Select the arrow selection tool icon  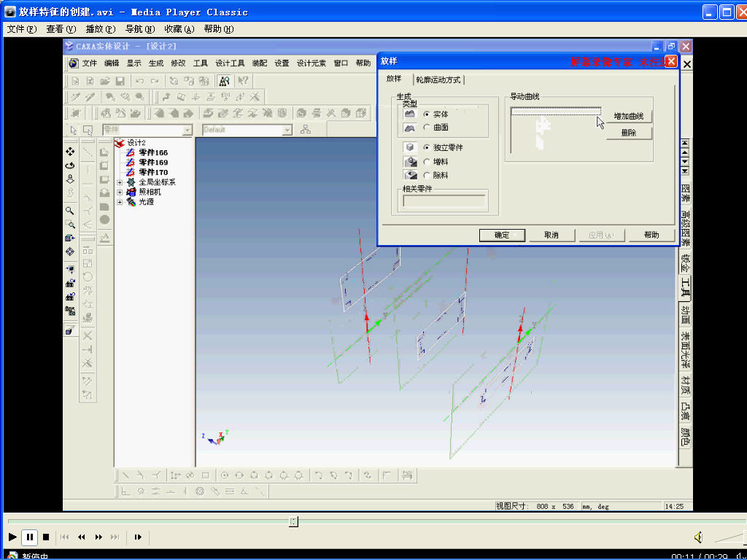pos(74,130)
